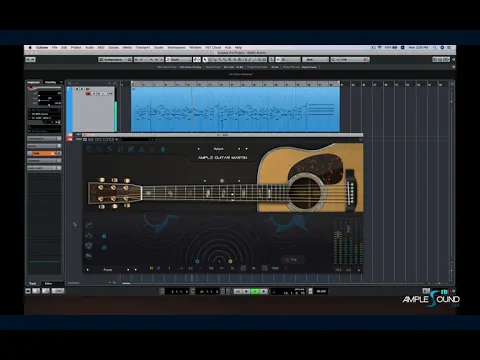Image resolution: width=480 pixels, height=360 pixels.
Task: Click the window layout icons at toolbar right
Action: [x=441, y=60]
